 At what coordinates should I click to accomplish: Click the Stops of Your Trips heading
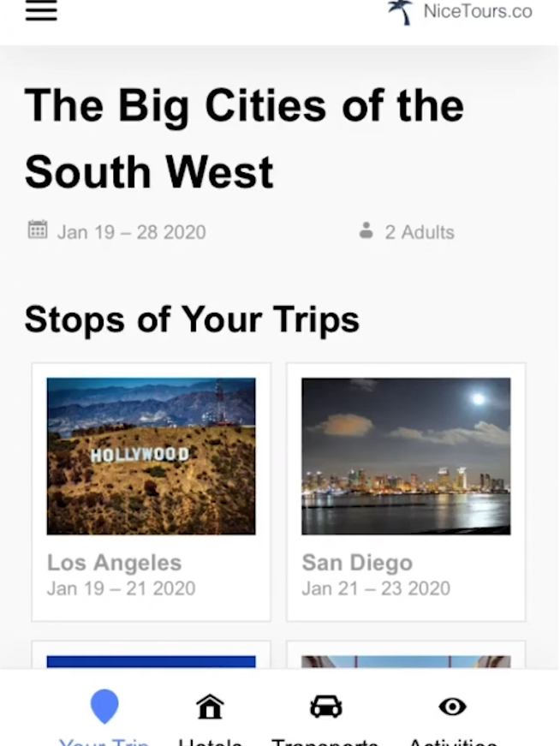tap(192, 319)
